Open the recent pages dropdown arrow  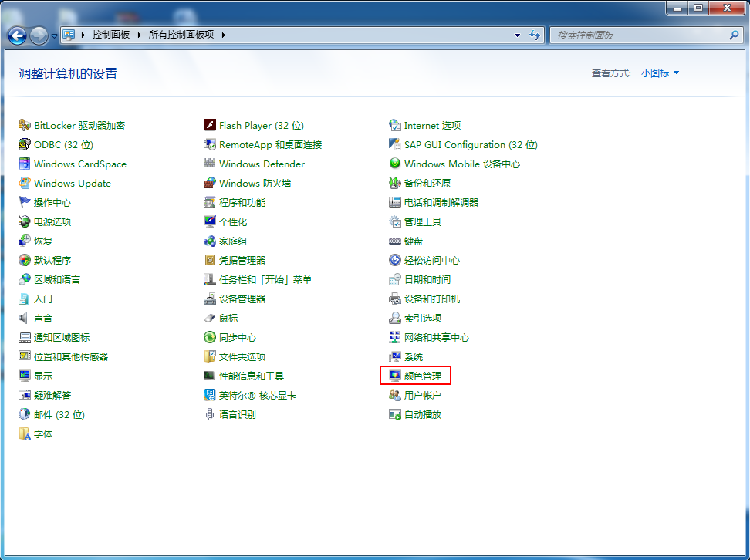[54, 35]
